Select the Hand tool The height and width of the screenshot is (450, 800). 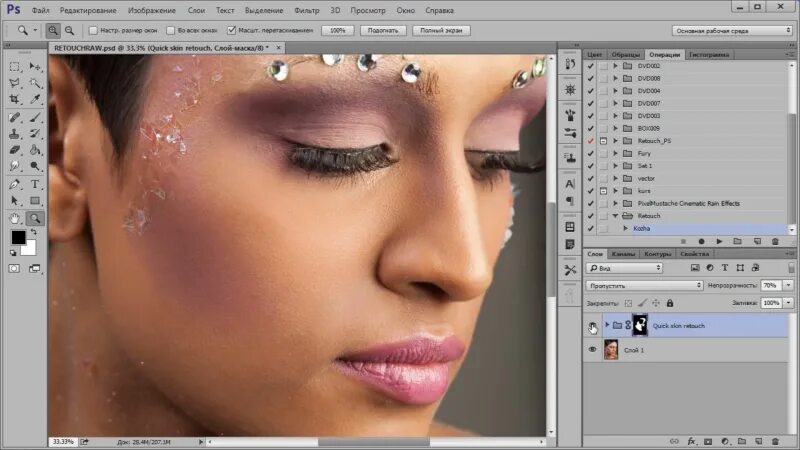tap(15, 218)
